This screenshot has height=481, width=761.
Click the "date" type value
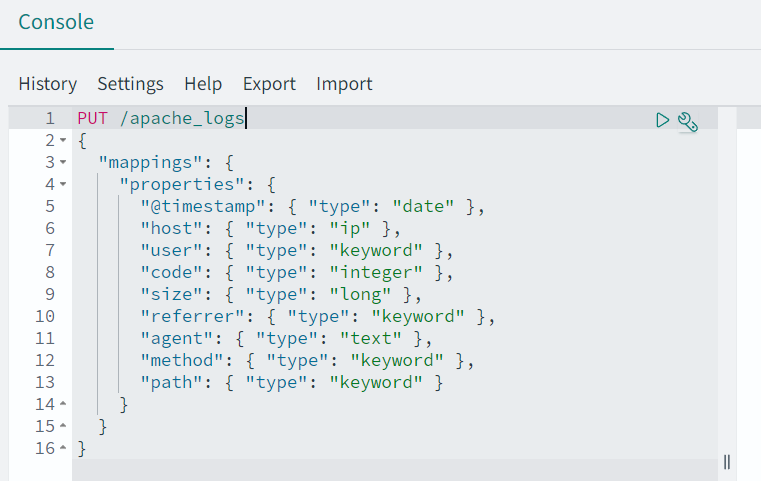(423, 206)
